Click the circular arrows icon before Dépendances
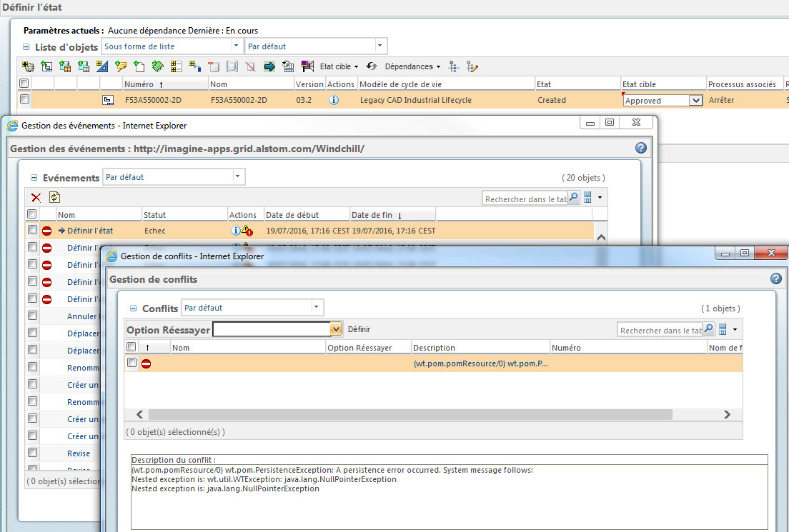789x532 pixels. [x=372, y=66]
